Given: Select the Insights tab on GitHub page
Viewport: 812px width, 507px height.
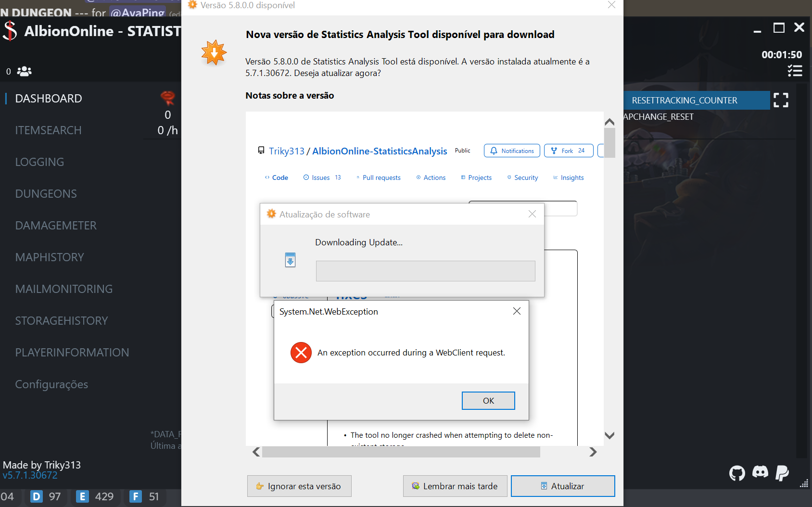Looking at the screenshot, I should 569,177.
